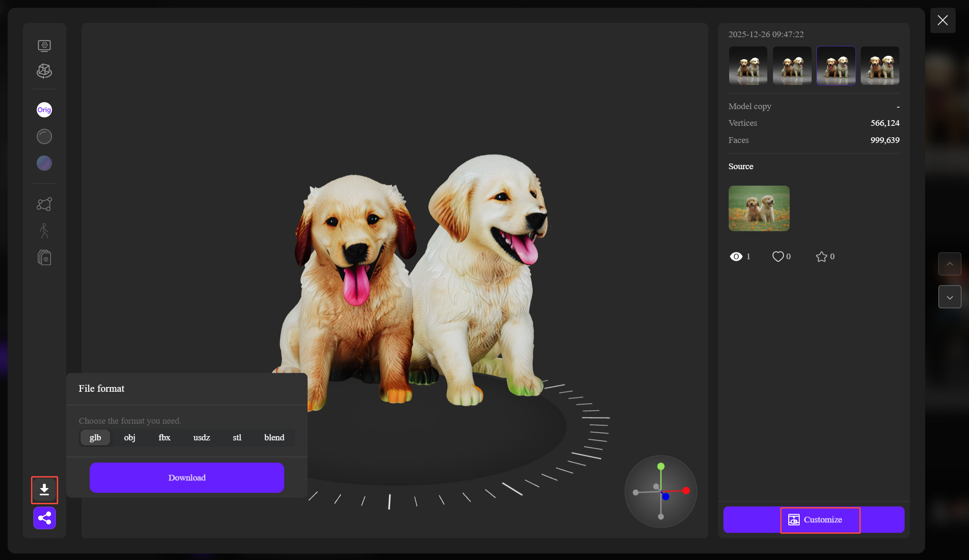Click the heart like icon
Image resolution: width=969 pixels, height=560 pixels.
(778, 256)
